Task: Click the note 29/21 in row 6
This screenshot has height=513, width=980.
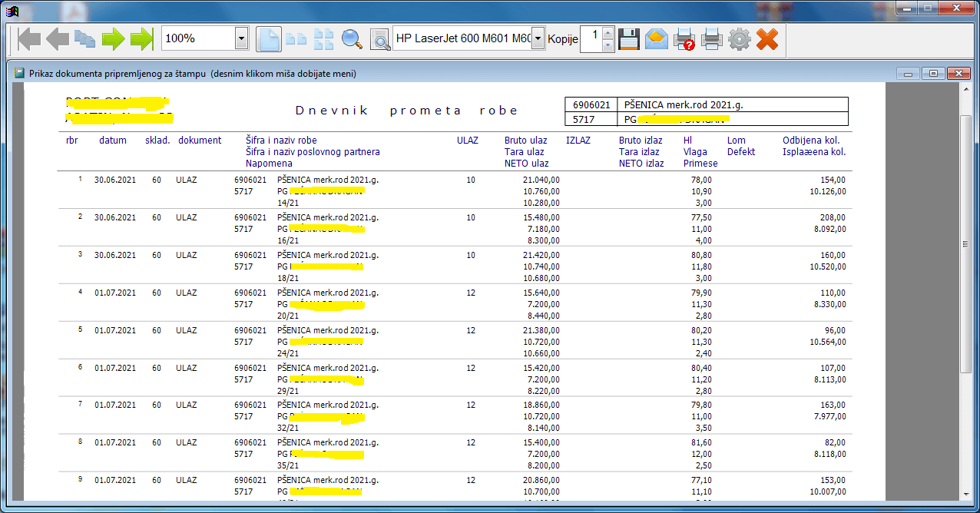Action: (288, 392)
